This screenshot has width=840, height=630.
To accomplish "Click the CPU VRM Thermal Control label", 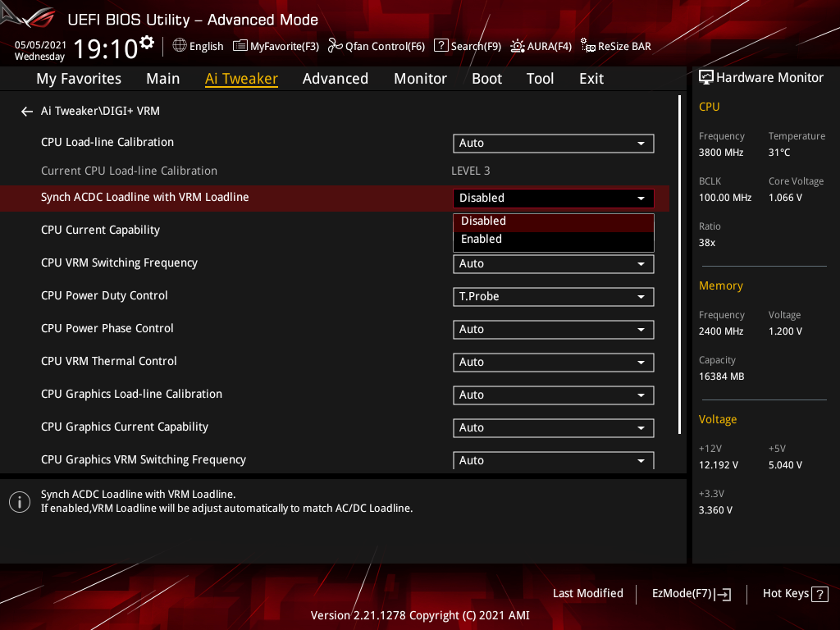I will point(109,361).
